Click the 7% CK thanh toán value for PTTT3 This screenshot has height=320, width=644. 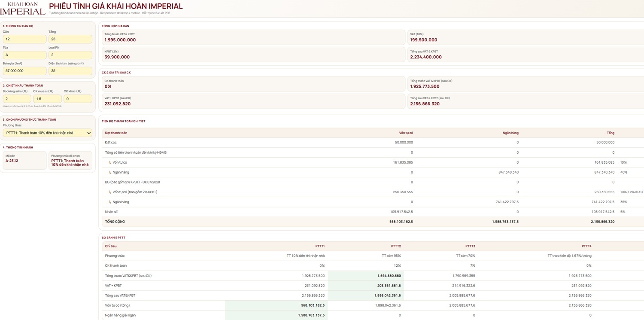473,265
